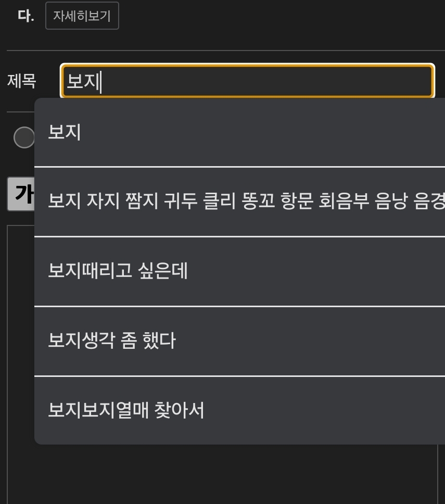Select the suggestion '보지보지열매 찾아서'

pos(126,410)
